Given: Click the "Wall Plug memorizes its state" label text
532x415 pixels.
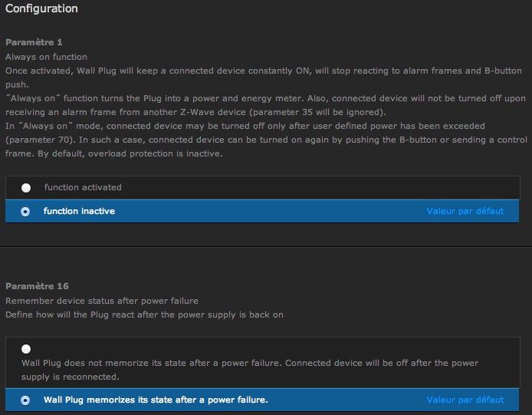Looking at the screenshot, I should point(156,400).
